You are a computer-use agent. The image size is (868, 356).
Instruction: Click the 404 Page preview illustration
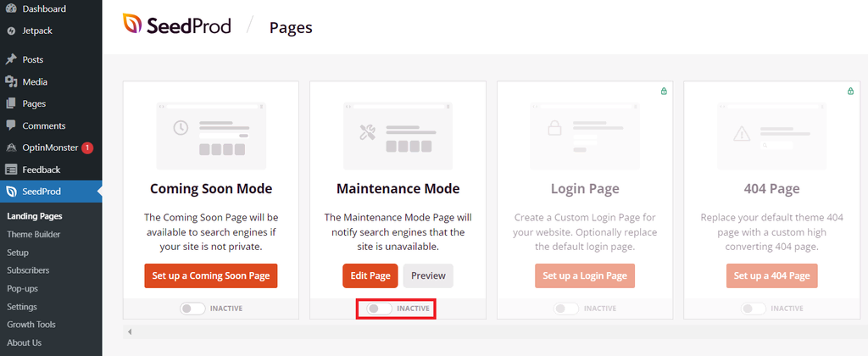[771, 136]
